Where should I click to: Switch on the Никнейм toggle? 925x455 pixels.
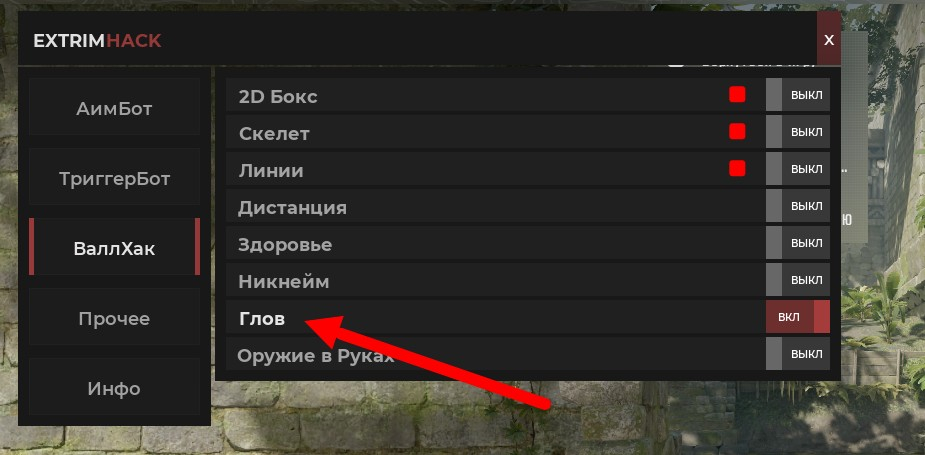pos(798,280)
